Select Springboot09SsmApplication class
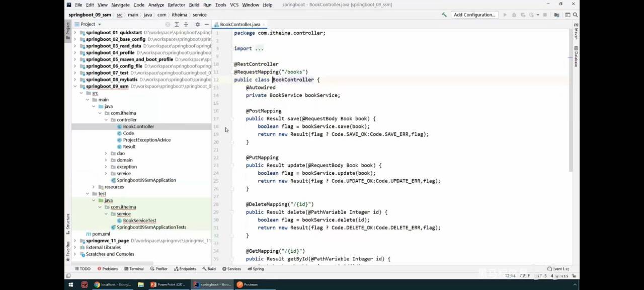644x290 pixels. tap(146, 180)
